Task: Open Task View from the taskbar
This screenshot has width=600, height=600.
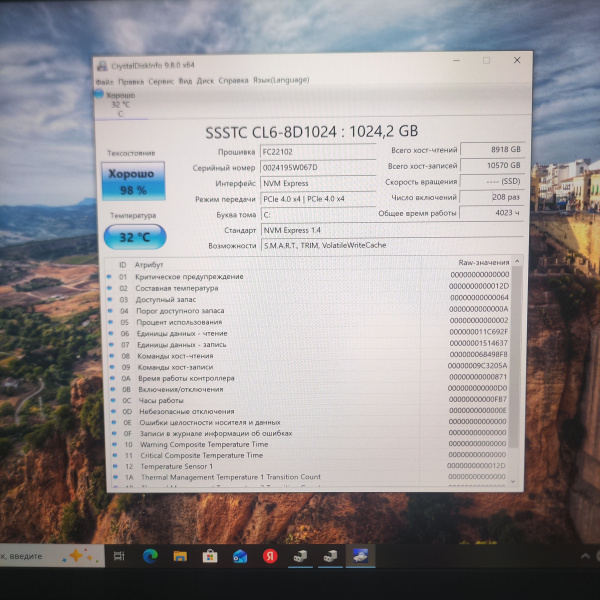Action: (119, 556)
